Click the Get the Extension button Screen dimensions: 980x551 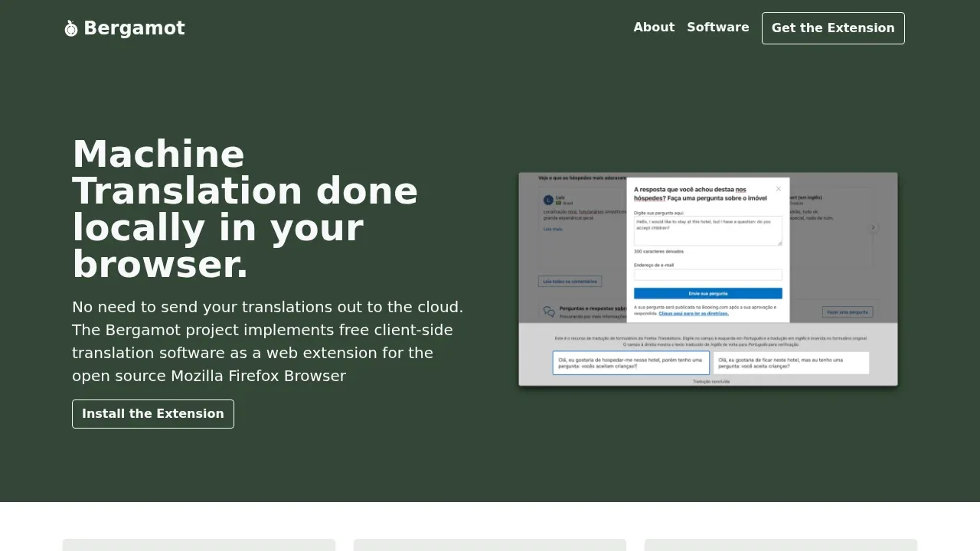pyautogui.click(x=833, y=28)
